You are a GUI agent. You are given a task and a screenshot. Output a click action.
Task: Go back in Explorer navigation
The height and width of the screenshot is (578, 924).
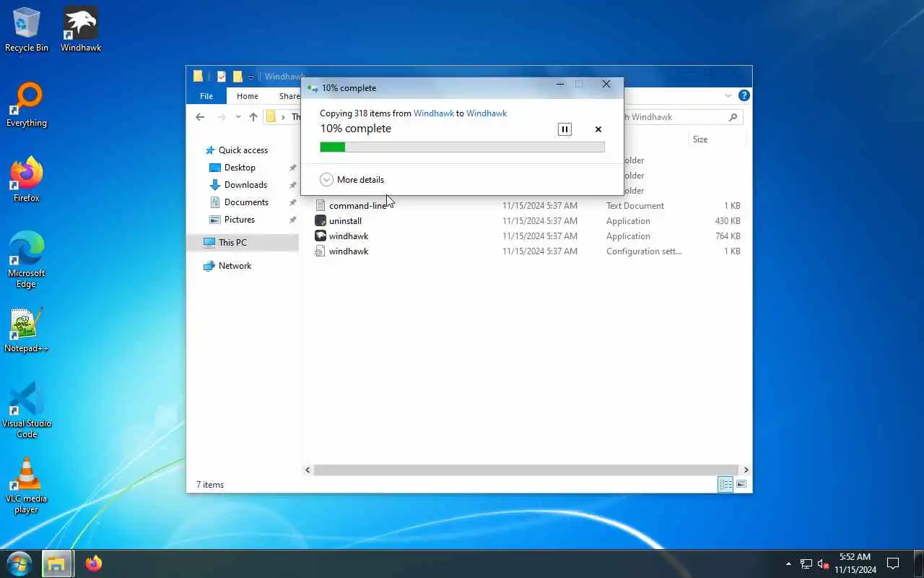pyautogui.click(x=200, y=117)
